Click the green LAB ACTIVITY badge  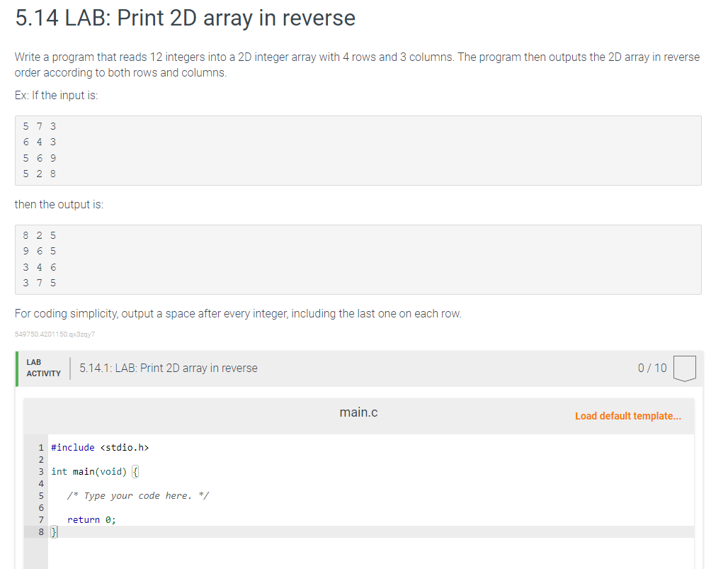tap(42, 367)
